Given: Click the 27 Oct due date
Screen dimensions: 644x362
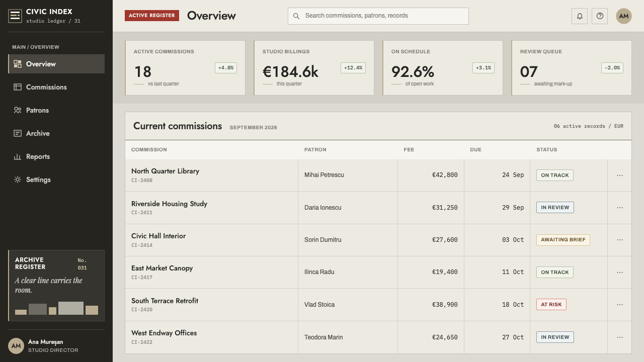Looking at the screenshot, I should tap(513, 337).
